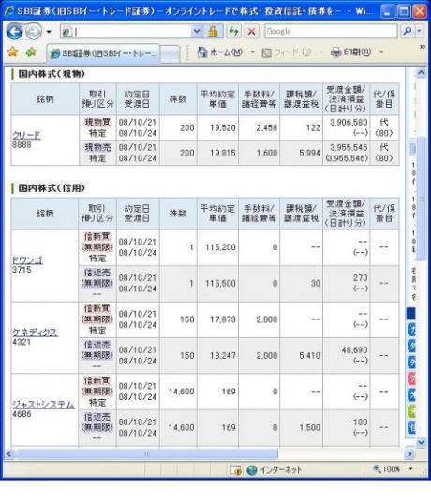This screenshot has height=504, width=431.
Task: Select the 国内株式(現物) section heading
Action: point(52,74)
